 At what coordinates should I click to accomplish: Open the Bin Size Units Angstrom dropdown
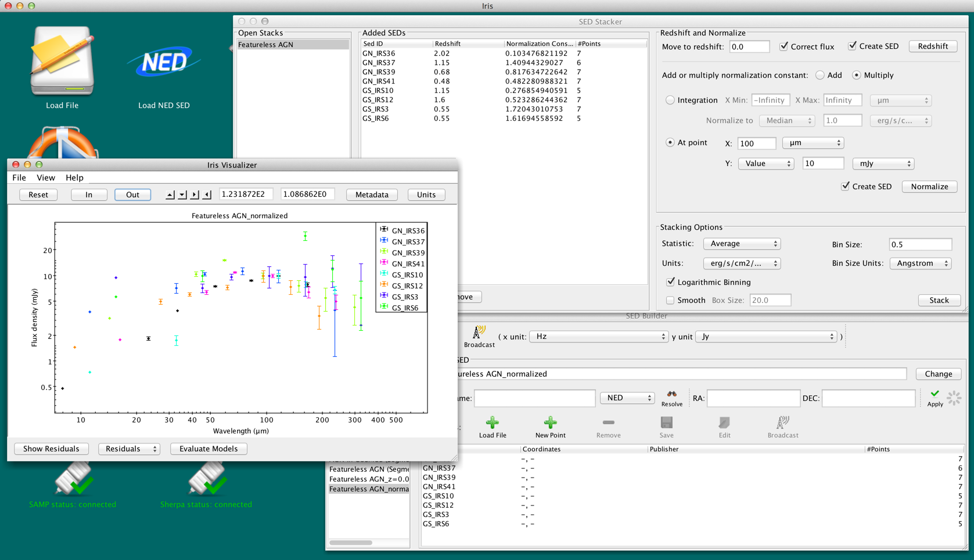coord(921,263)
